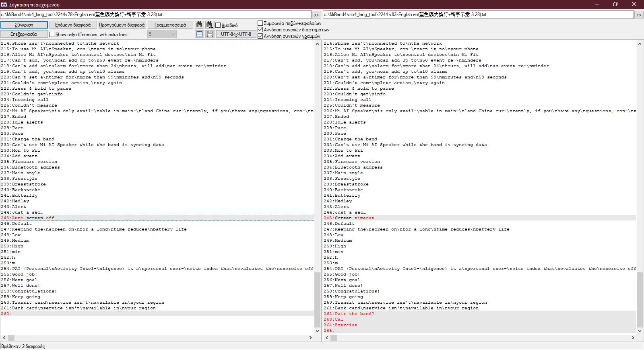This screenshot has height=350, width=644.
Task: Enable the Δυαδικό (binary) checkbox
Action: pos(218,25)
